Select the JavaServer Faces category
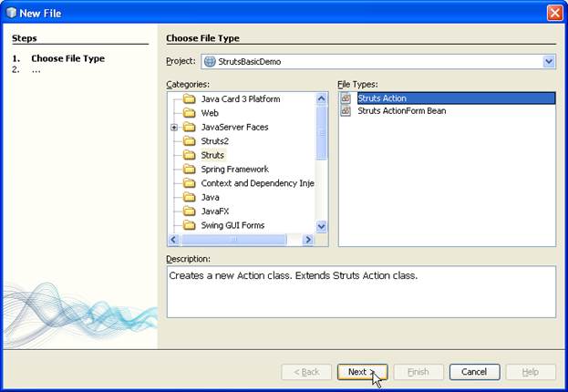 pyautogui.click(x=234, y=127)
